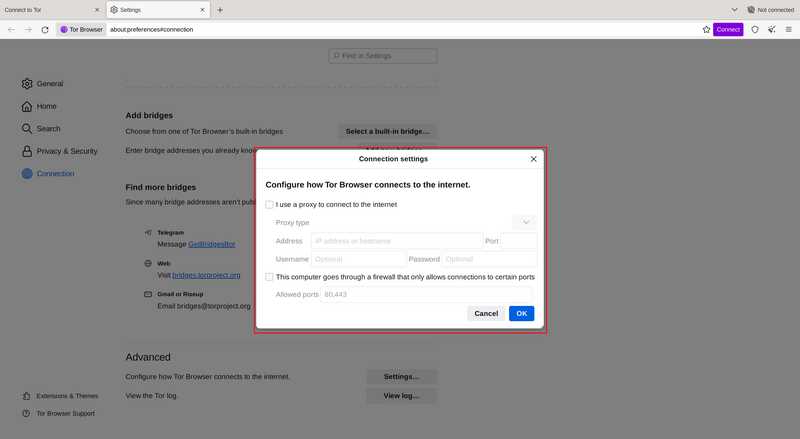
Task: Reload the page with the refresh icon
Action: click(45, 30)
